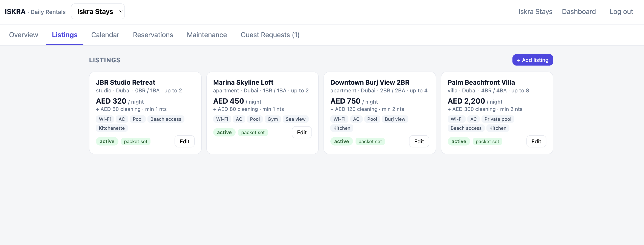This screenshot has width=644, height=245.
Task: Edit the JBR Studio Retreat listing
Action: click(x=184, y=141)
